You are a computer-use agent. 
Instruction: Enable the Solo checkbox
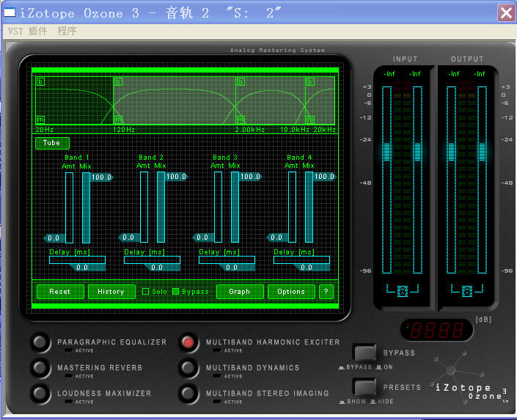[145, 292]
